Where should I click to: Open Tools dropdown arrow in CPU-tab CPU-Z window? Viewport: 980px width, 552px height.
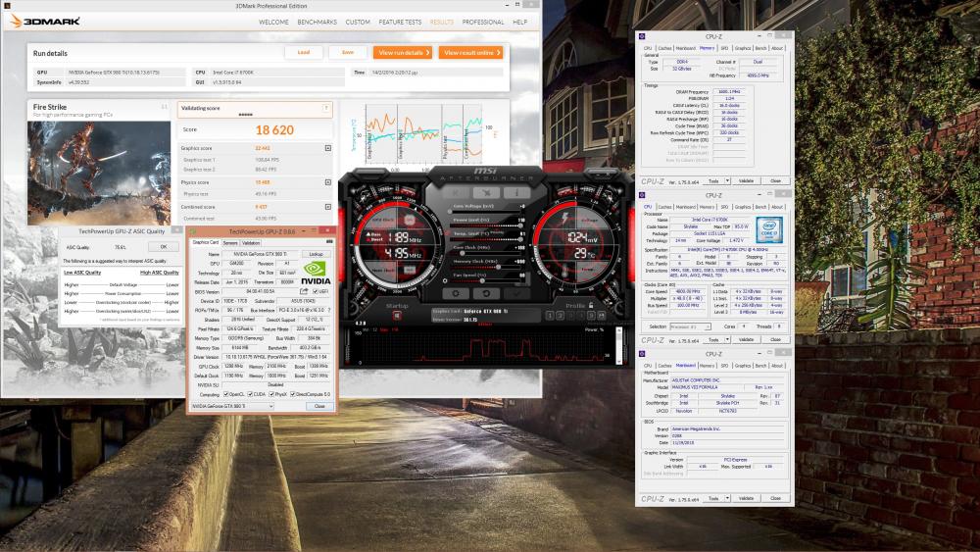coord(727,340)
